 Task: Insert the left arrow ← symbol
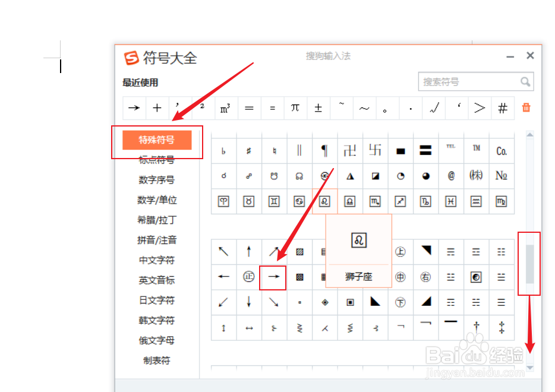(223, 277)
